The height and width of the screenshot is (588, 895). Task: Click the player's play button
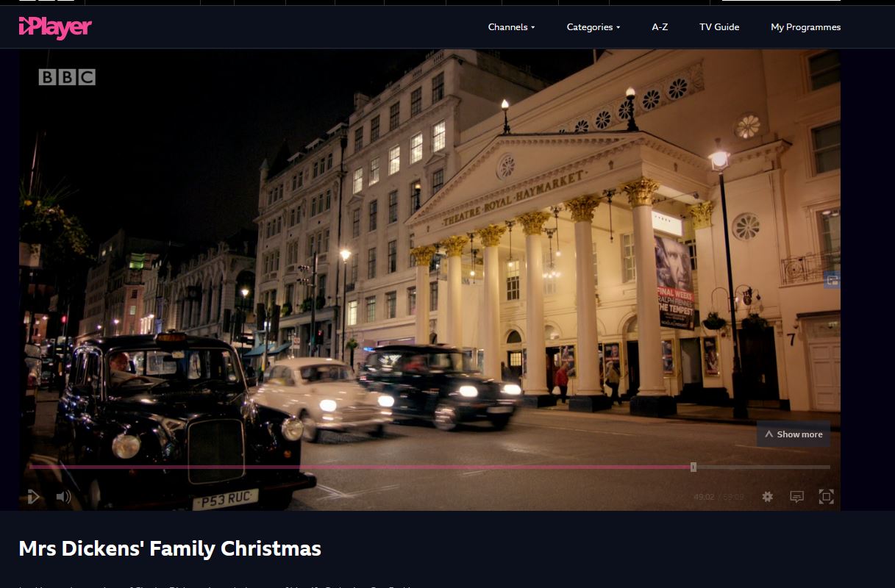pos(34,497)
